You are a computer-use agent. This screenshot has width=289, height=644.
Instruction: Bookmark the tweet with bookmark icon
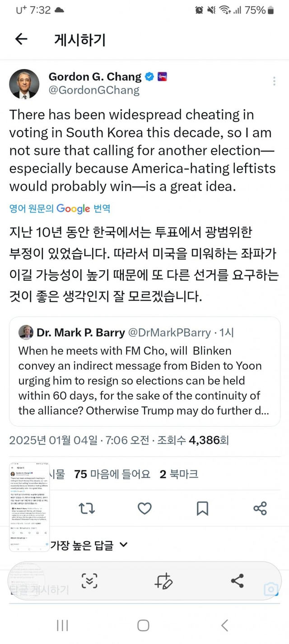pyautogui.click(x=202, y=509)
